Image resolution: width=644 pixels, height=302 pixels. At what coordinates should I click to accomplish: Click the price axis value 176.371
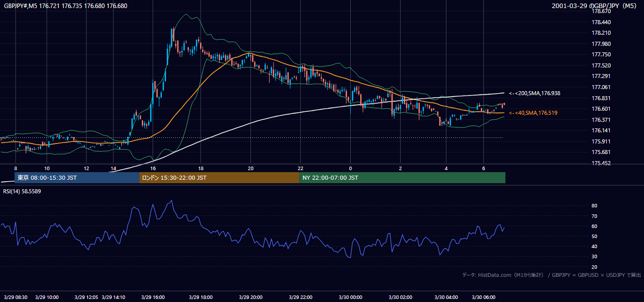point(601,120)
